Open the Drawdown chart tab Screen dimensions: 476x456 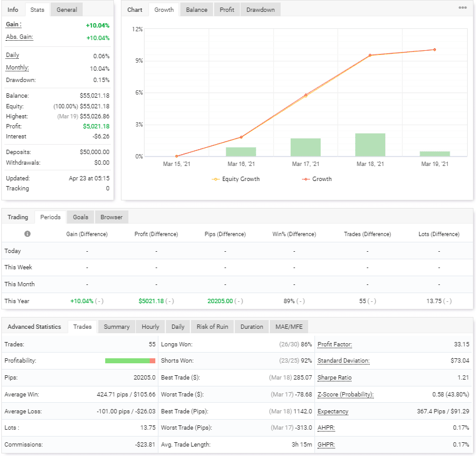point(261,10)
